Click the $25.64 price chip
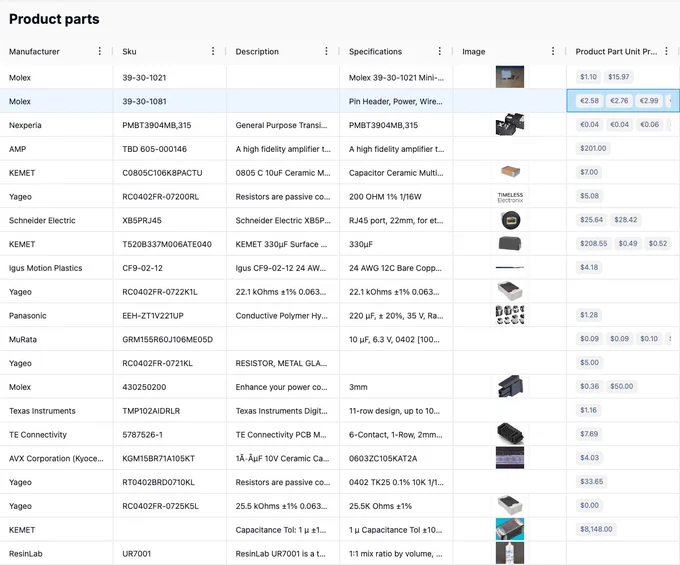 pyautogui.click(x=592, y=219)
